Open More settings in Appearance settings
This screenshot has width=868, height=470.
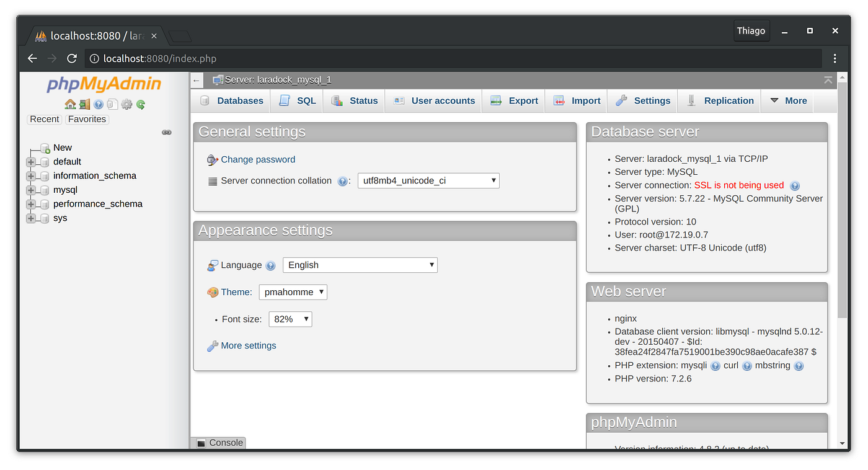(x=247, y=345)
